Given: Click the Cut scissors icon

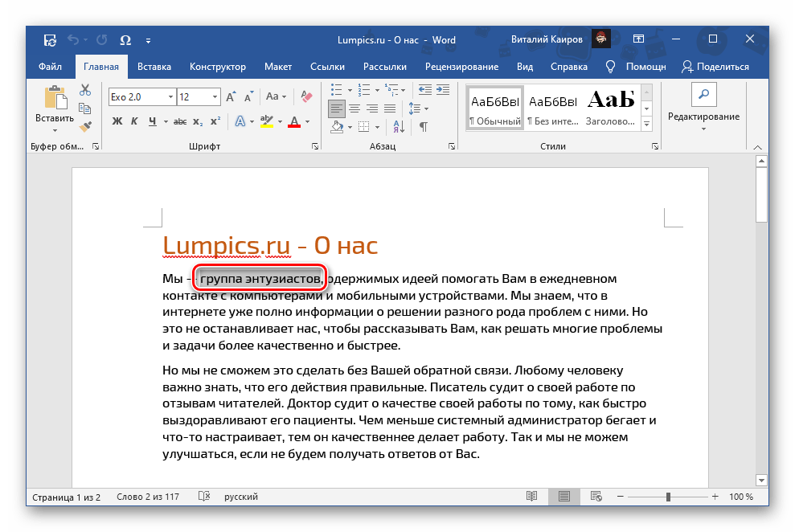Looking at the screenshot, I should [x=85, y=90].
